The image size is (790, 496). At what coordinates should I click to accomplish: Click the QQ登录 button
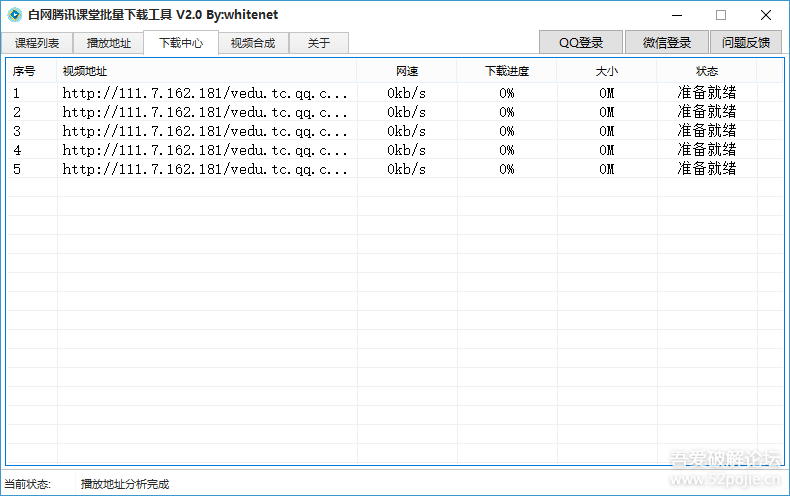pyautogui.click(x=581, y=42)
